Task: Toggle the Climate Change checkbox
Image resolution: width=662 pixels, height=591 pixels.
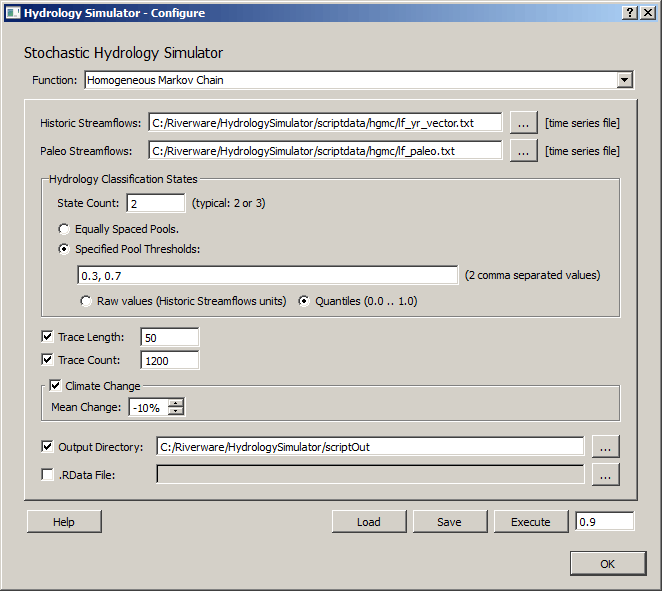Action: click(55, 385)
